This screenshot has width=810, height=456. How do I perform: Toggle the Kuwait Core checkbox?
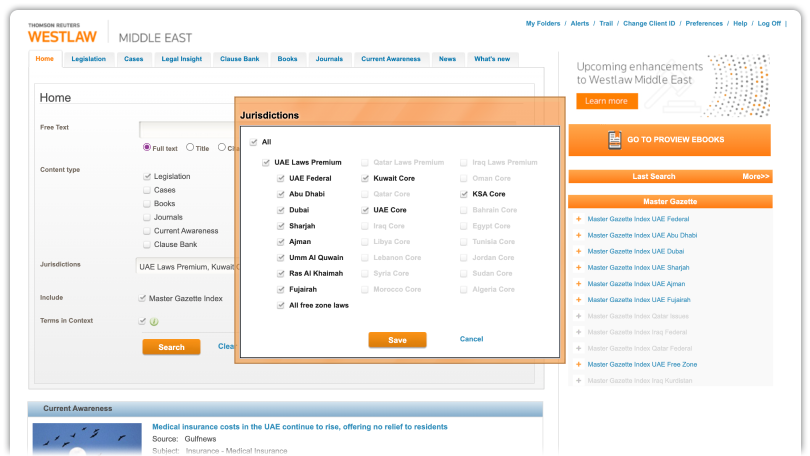[366, 178]
